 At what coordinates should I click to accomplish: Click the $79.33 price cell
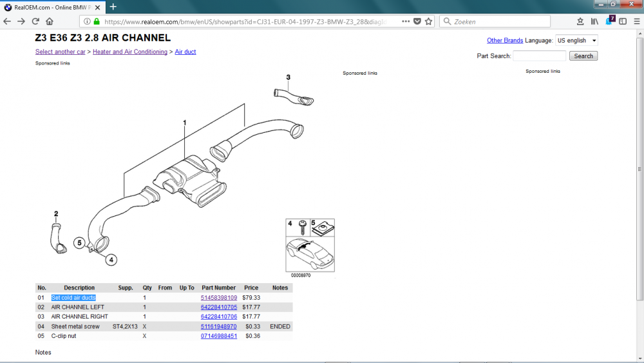[x=251, y=298]
